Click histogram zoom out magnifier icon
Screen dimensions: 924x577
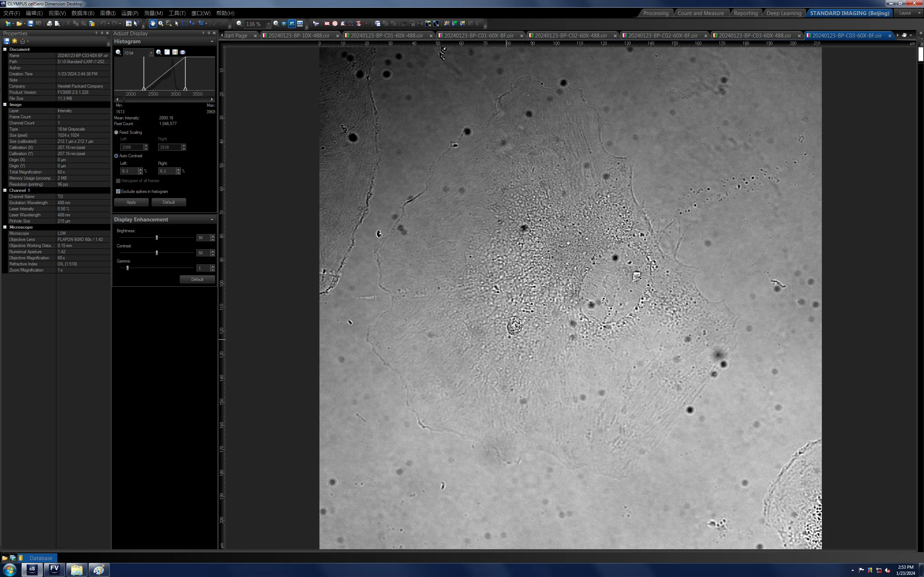click(118, 52)
